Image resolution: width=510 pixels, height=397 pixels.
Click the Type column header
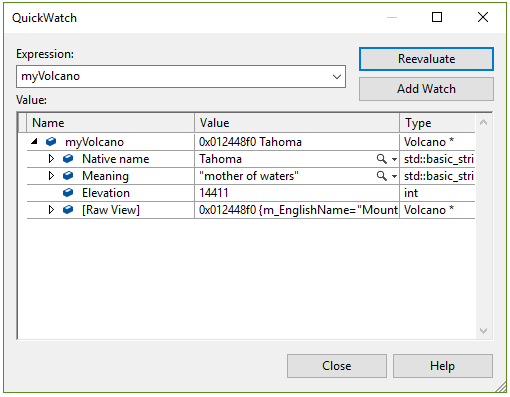tap(438, 123)
